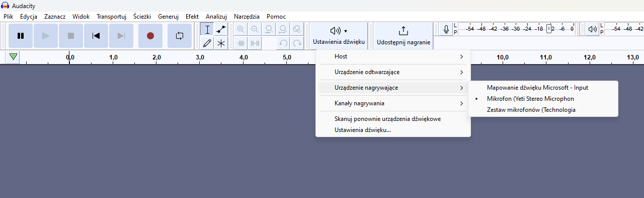The height and width of the screenshot is (198, 644).
Task: Click the Udostępnij nagranie share button
Action: click(x=404, y=36)
